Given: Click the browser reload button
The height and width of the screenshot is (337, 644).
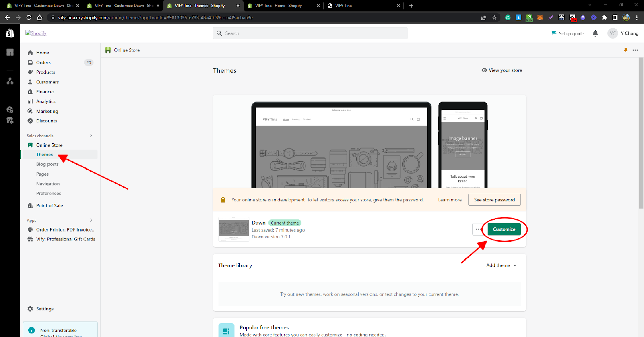Looking at the screenshot, I should 29,17.
